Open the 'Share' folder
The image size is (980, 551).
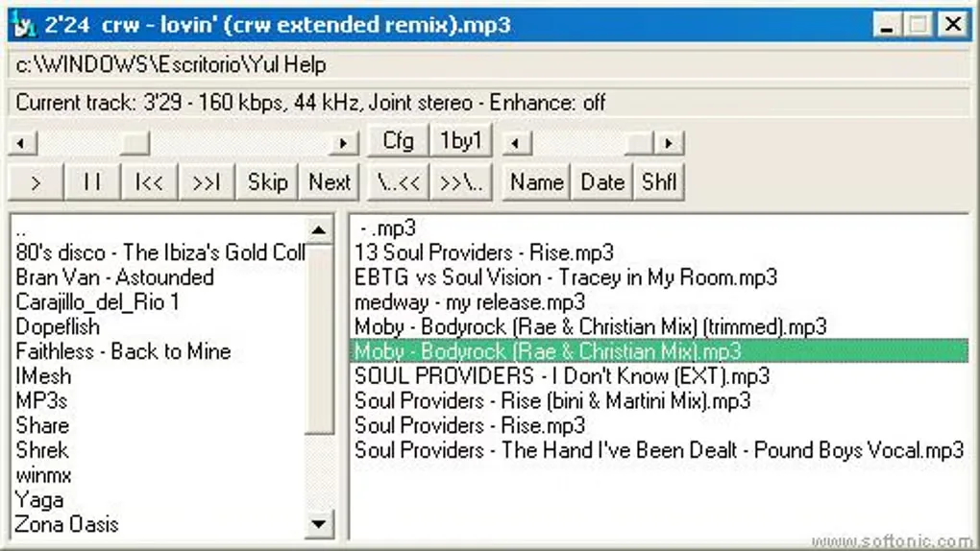42,426
